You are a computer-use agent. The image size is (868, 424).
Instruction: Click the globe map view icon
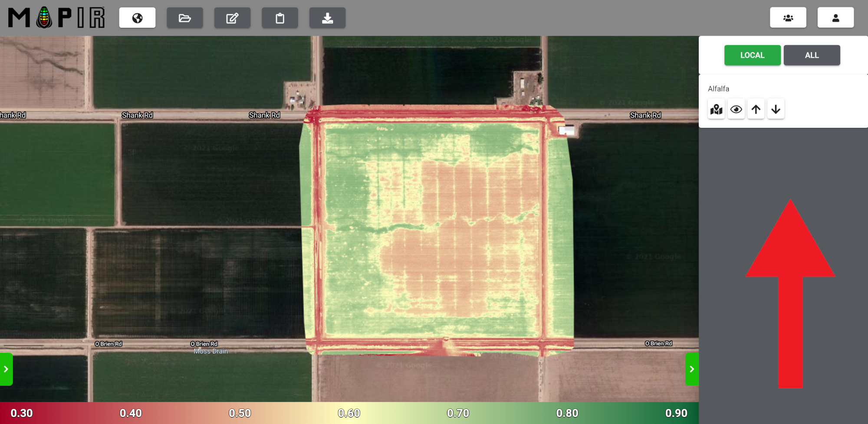coord(137,18)
